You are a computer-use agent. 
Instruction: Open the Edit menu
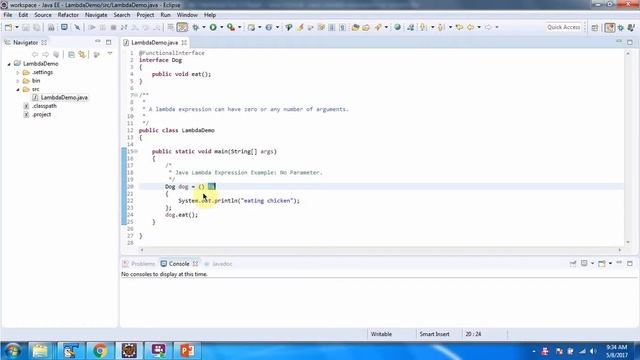click(23, 15)
